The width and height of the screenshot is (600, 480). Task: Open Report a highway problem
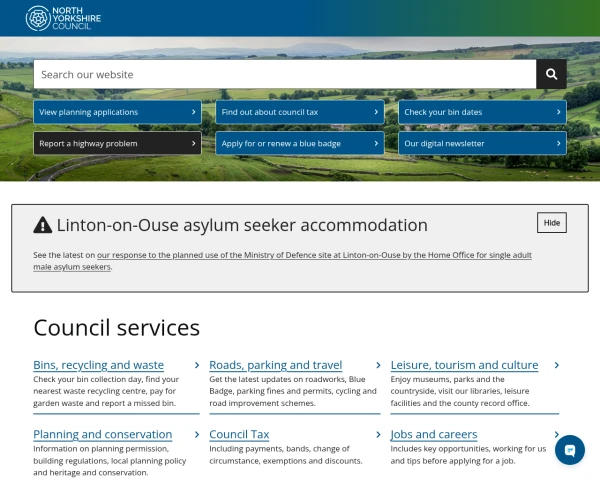pyautogui.click(x=117, y=144)
